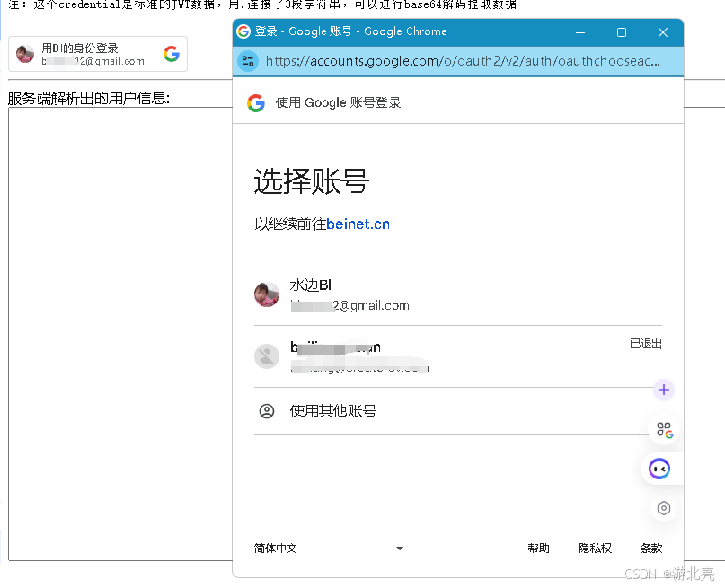Image resolution: width=725 pixels, height=588 pixels.
Task: Open the QR Google apps floating icon
Action: click(665, 430)
